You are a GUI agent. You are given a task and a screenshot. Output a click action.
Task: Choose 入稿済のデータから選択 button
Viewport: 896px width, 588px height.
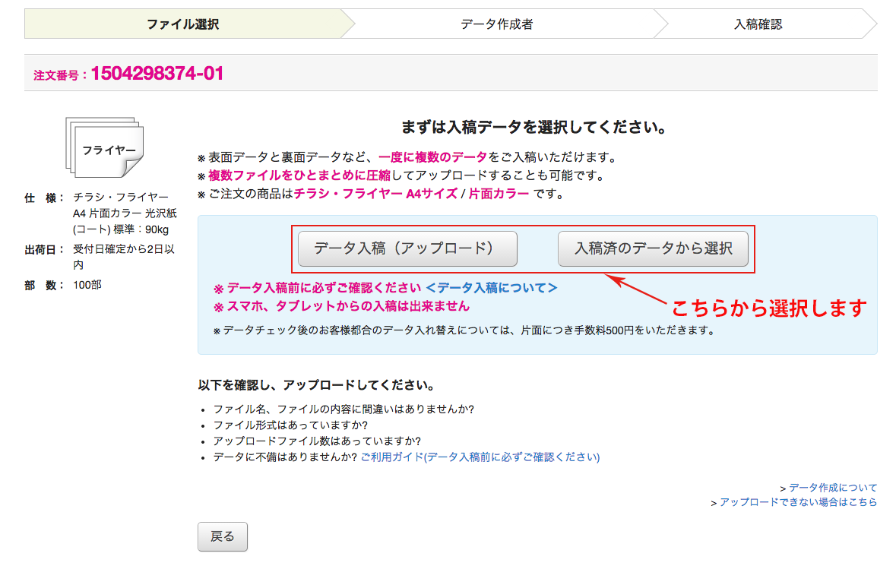(653, 249)
